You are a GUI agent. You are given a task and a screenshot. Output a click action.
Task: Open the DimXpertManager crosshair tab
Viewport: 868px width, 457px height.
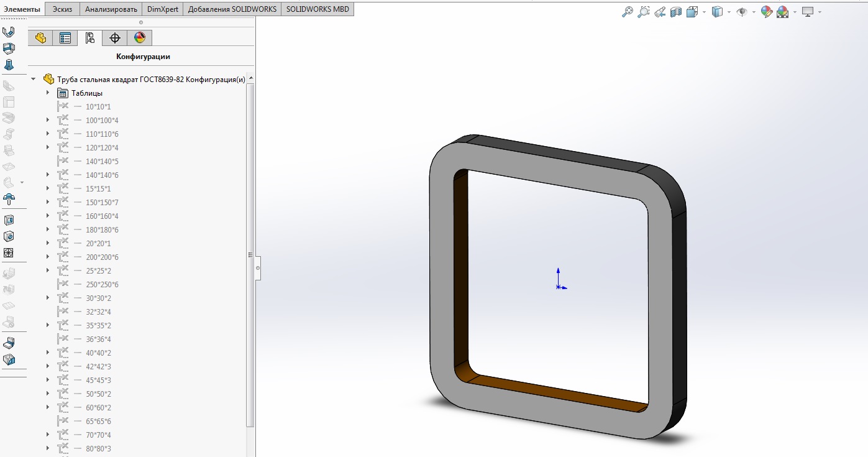(x=115, y=38)
